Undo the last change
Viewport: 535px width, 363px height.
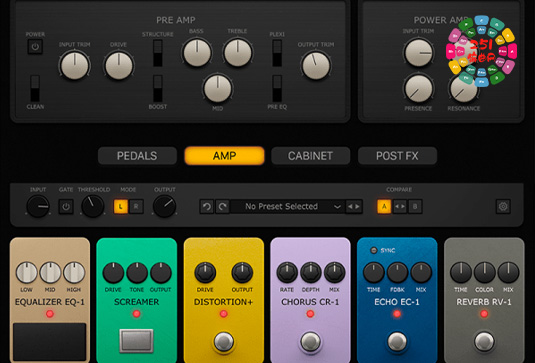[x=207, y=206]
